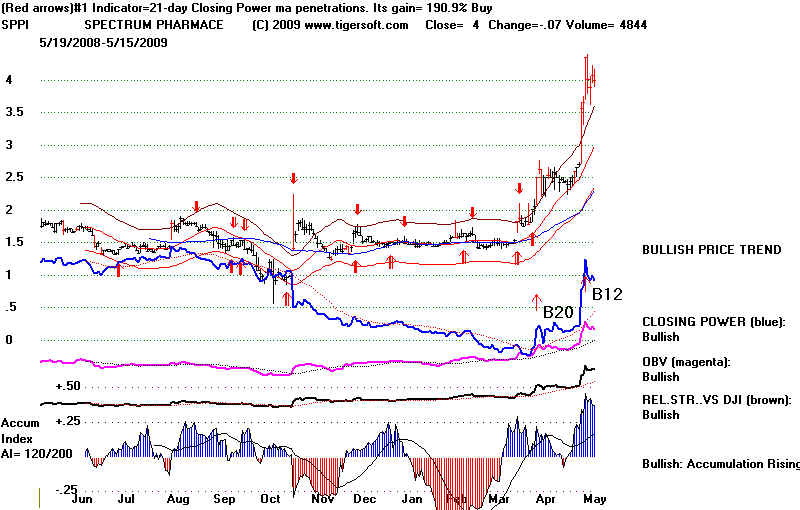The width and height of the screenshot is (800, 510).
Task: Click the red up arrow near July
Action: [118, 269]
